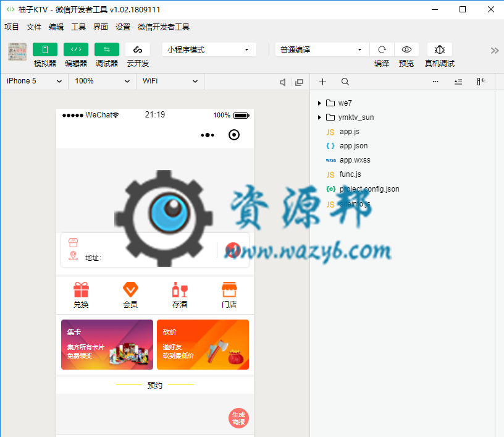The image size is (504, 437).
Task: Tap the 门店 shop icon
Action: [229, 289]
